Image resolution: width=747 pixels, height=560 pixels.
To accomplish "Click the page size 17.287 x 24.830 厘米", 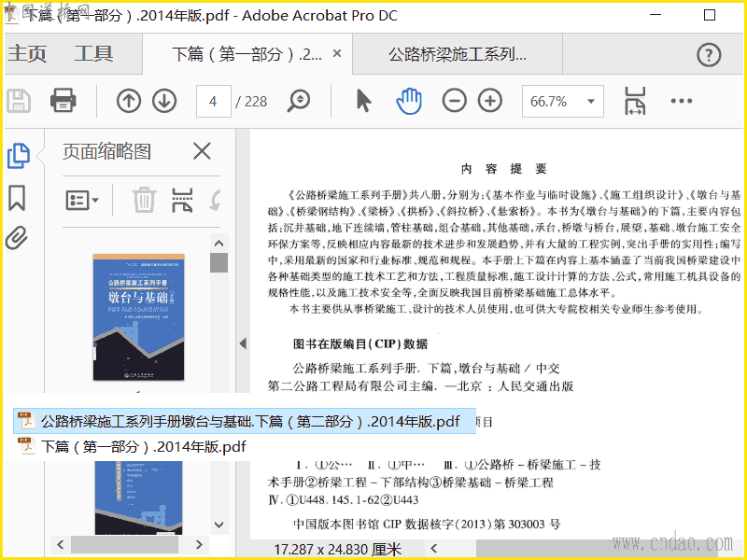I will pyautogui.click(x=338, y=549).
